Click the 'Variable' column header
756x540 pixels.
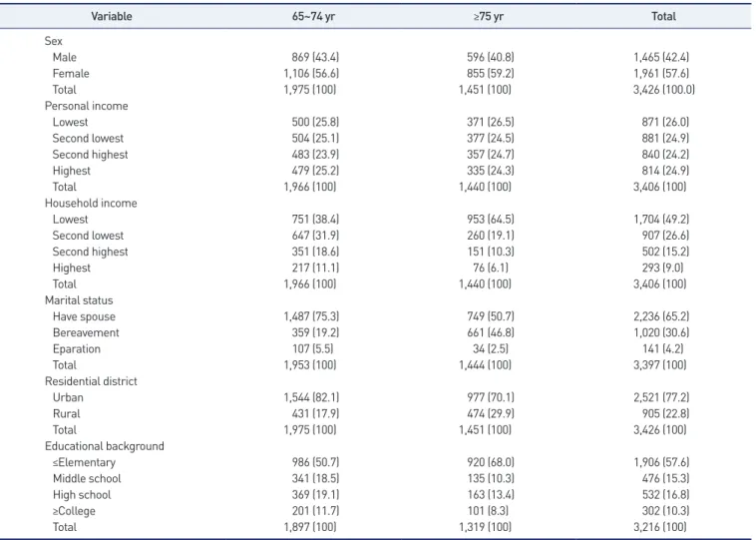click(112, 16)
